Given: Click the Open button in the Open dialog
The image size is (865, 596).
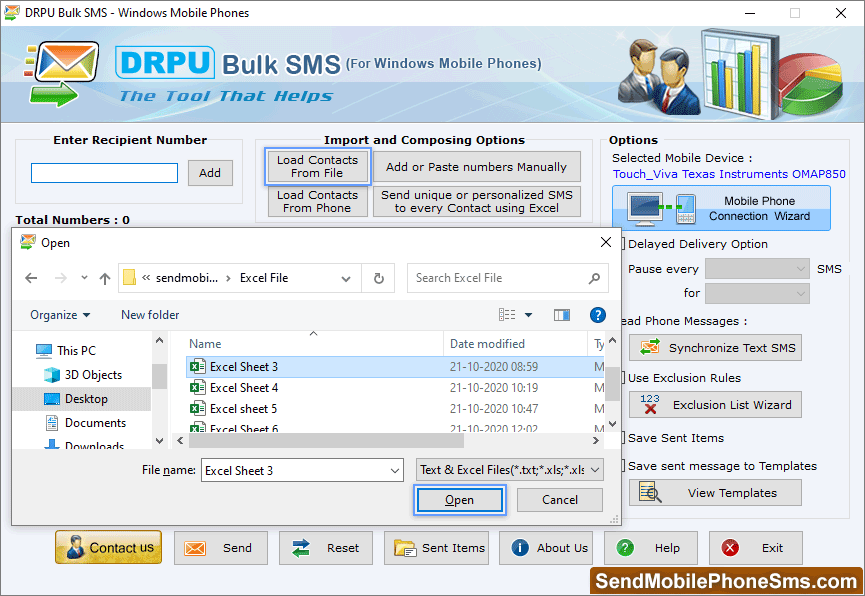Looking at the screenshot, I should [x=460, y=500].
